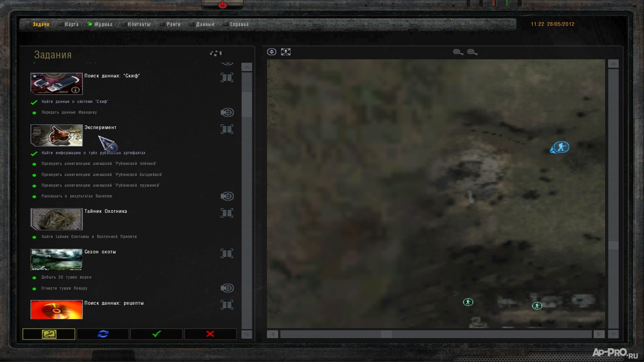Click the green checkmark completed-tasks button
Image resolution: width=644 pixels, height=362 pixels.
[x=157, y=334]
